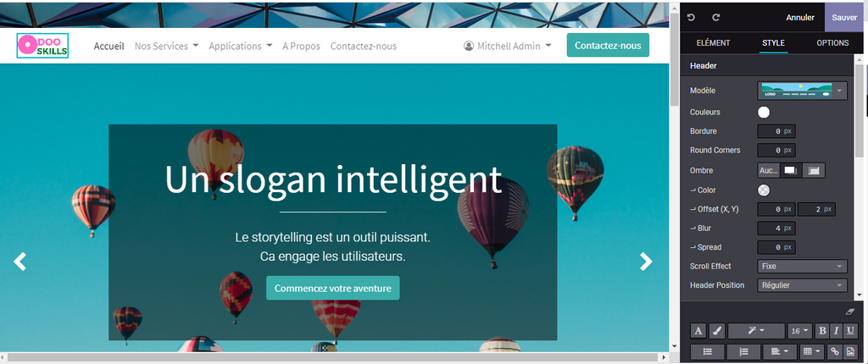
Task: Click the Sauver button
Action: coord(844,18)
